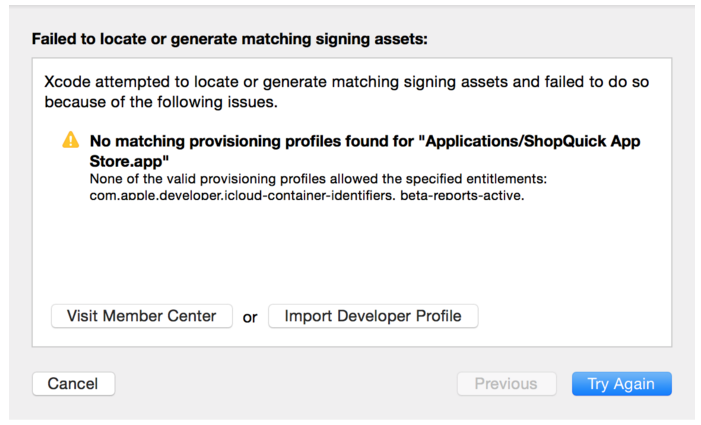Viewport: 701px width, 425px height.
Task: Click the yellow warning triangle icon
Action: click(71, 140)
